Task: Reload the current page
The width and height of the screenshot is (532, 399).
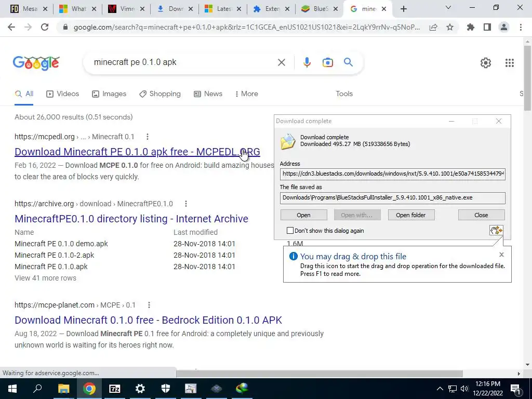Action: [45, 27]
